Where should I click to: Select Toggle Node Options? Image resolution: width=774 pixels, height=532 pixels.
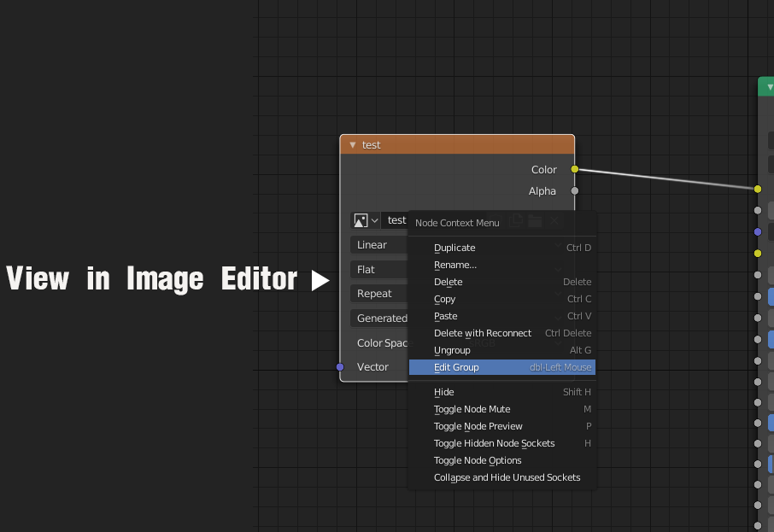502,460
